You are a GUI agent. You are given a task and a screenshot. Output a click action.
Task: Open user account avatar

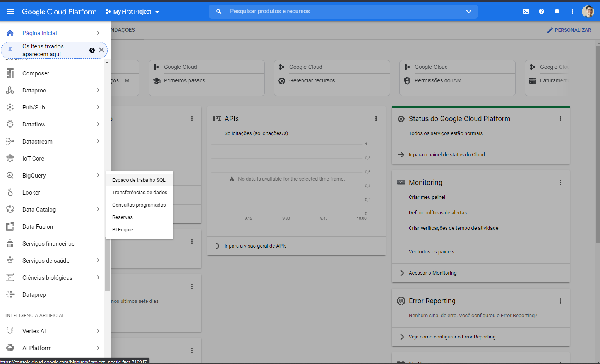pyautogui.click(x=588, y=12)
